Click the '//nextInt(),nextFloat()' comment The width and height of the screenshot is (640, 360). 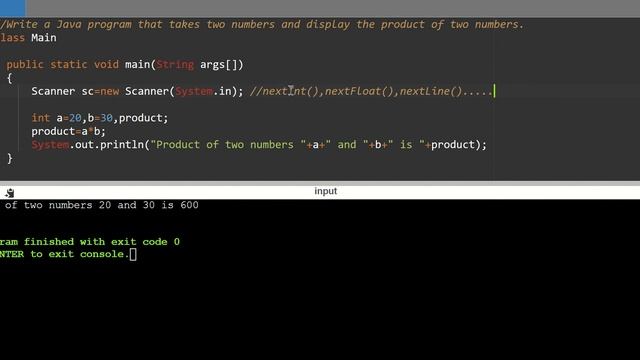[372, 91]
